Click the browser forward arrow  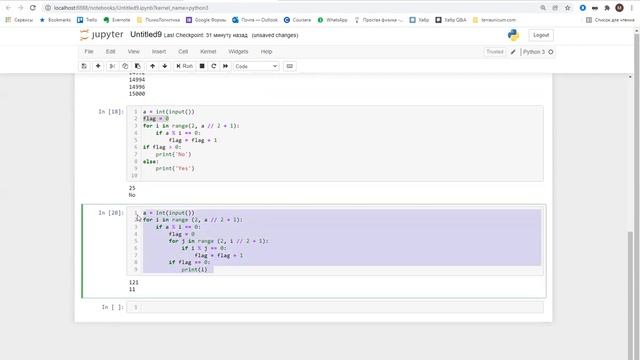coord(20,8)
